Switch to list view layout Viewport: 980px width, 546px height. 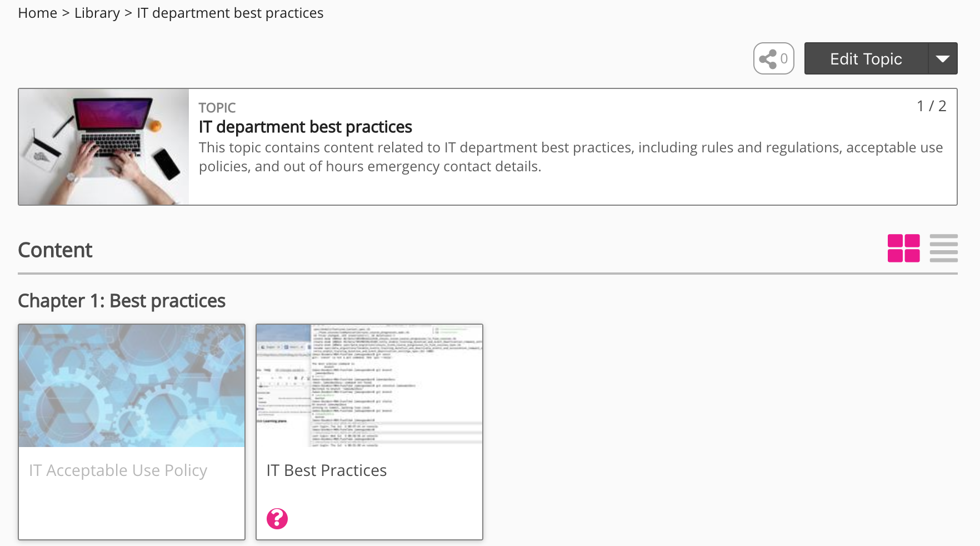943,248
